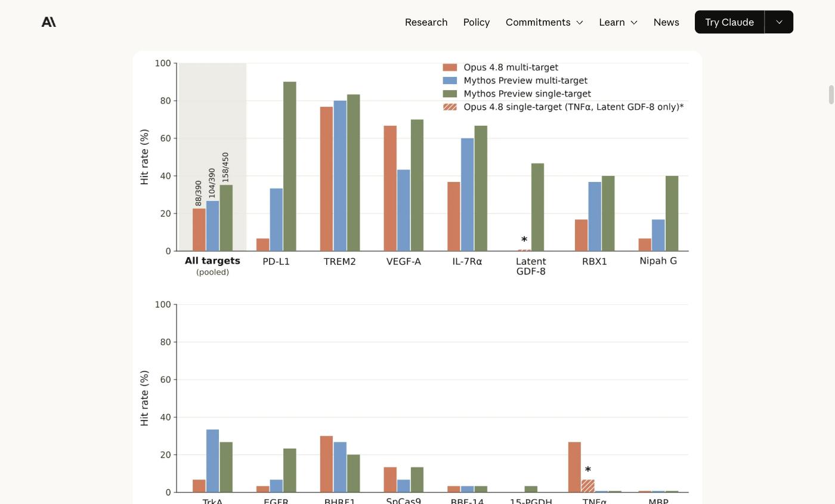Go to the Policy page
835x504 pixels.
[x=477, y=22]
